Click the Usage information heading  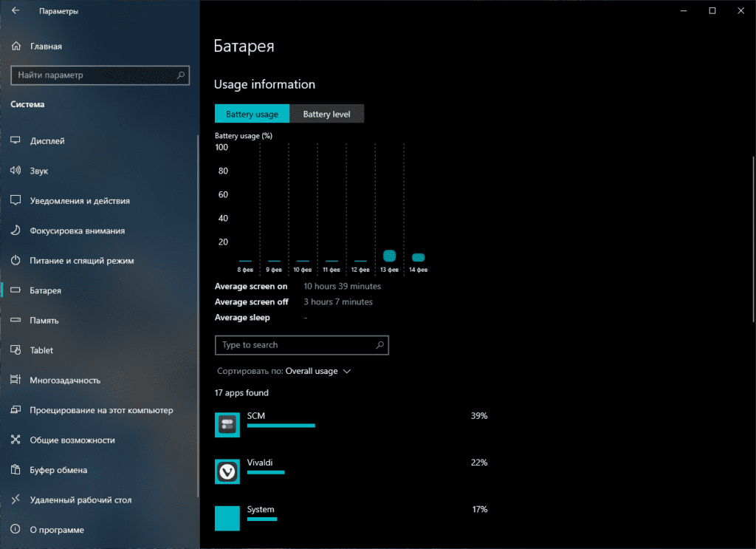[x=264, y=84]
